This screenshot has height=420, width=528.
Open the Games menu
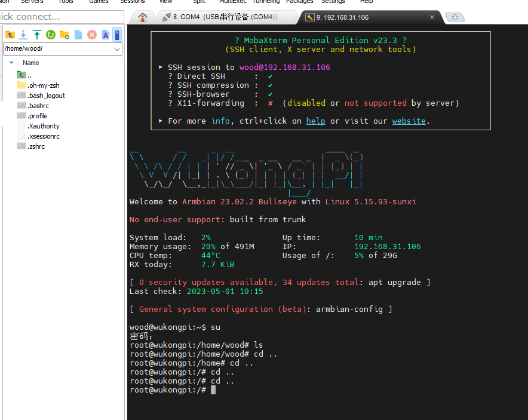pyautogui.click(x=99, y=2)
